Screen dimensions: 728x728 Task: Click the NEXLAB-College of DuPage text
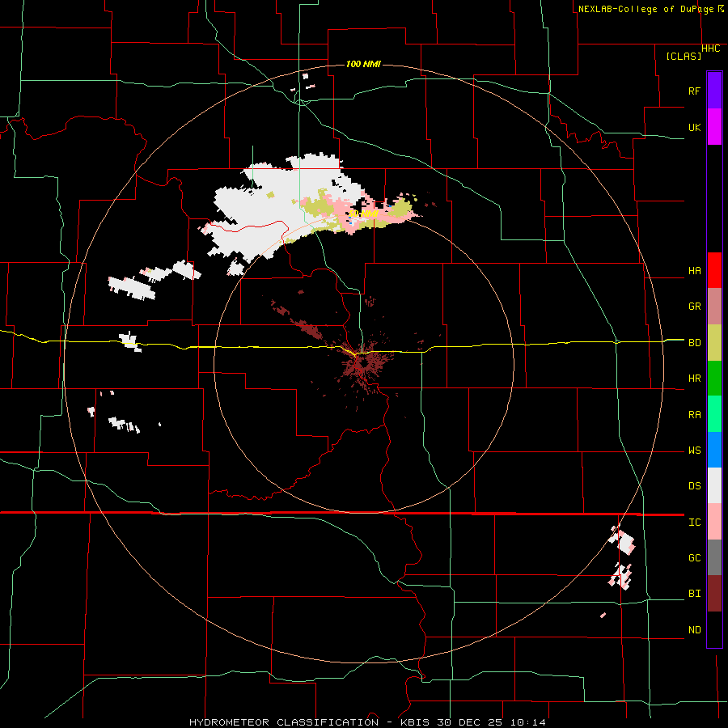click(647, 9)
